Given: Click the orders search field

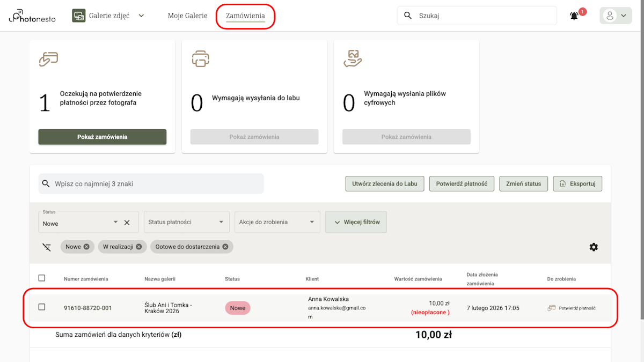Looking at the screenshot, I should 156,184.
